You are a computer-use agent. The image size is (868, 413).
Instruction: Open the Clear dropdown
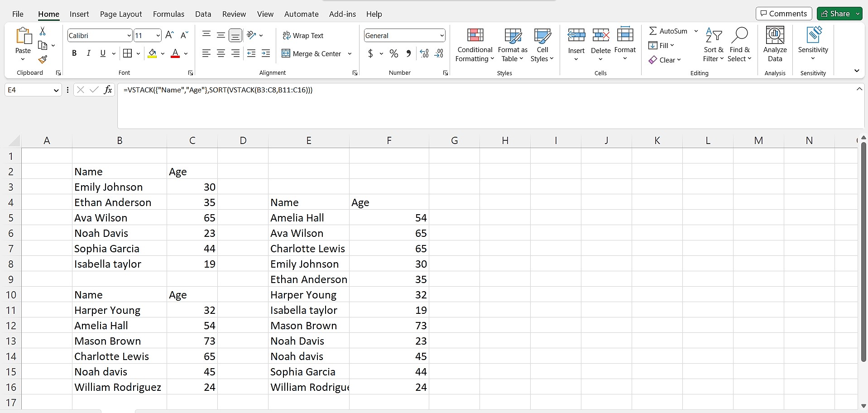tap(665, 60)
